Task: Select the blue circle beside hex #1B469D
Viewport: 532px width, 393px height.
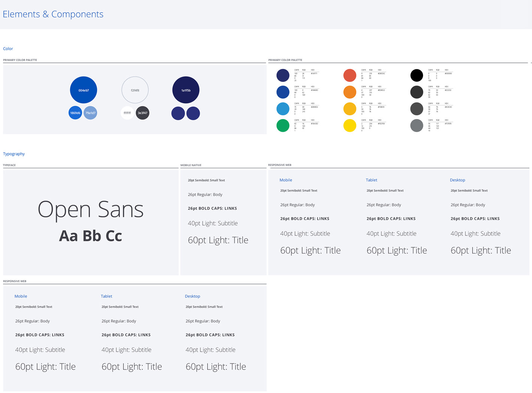Action: pos(283,92)
